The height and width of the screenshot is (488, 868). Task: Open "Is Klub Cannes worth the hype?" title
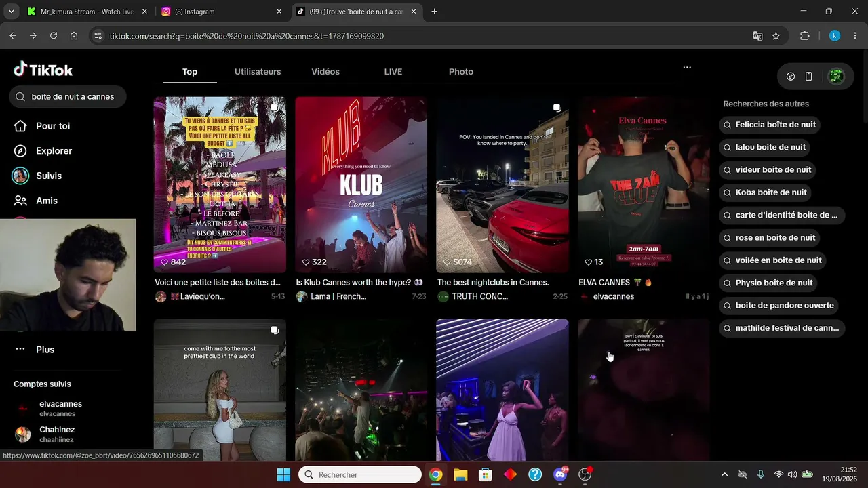point(359,282)
